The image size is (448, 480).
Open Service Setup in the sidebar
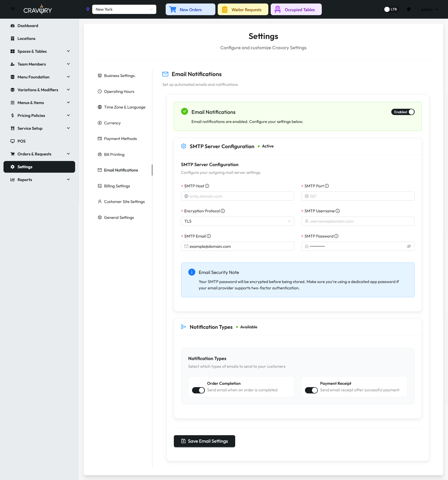tap(39, 128)
